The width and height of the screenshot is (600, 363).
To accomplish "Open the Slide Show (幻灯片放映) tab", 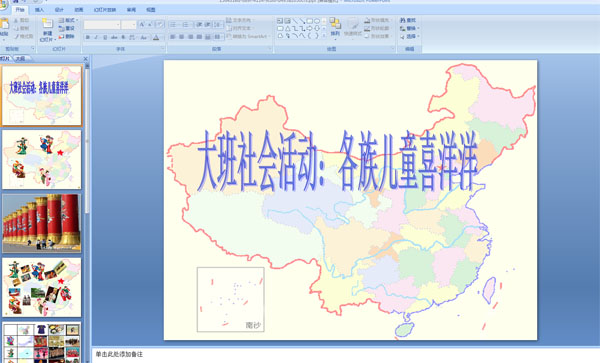I will point(105,10).
